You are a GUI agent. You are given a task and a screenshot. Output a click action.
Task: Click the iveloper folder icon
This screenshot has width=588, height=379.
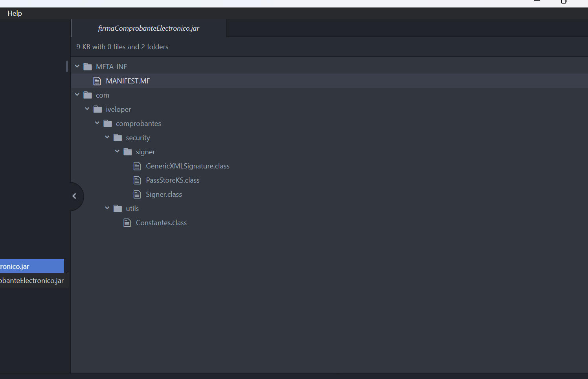pos(98,109)
